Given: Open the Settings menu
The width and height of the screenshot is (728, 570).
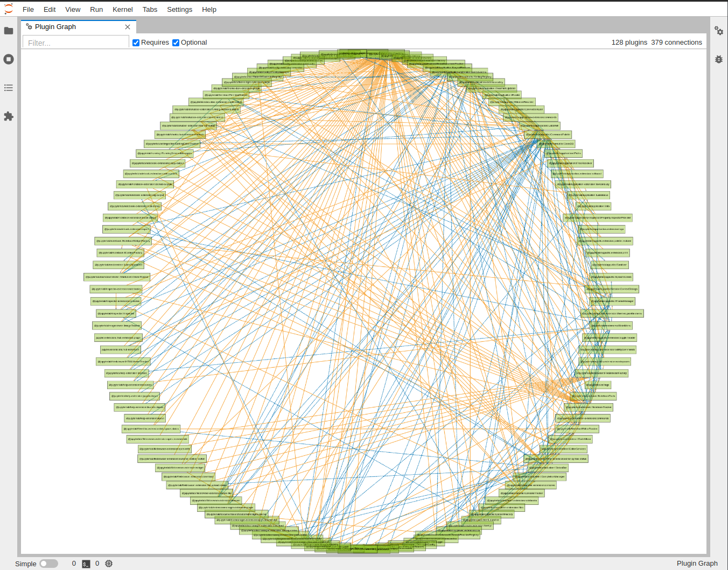Looking at the screenshot, I should (x=179, y=9).
